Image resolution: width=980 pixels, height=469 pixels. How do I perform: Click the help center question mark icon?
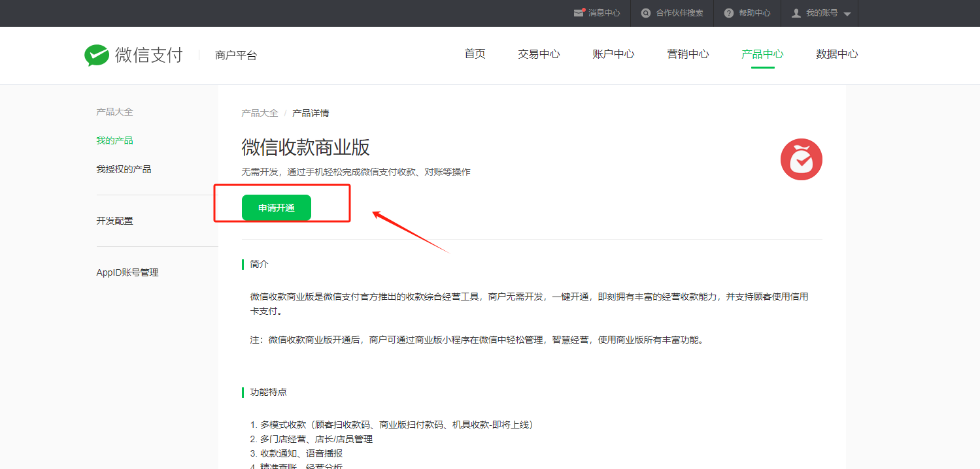729,13
